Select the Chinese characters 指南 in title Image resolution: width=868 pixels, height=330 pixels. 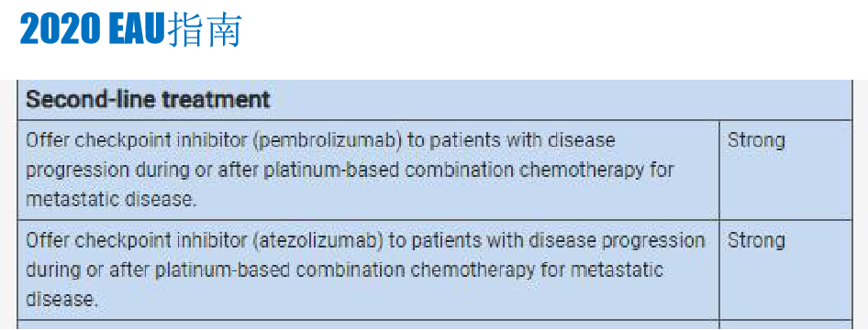click(x=205, y=28)
